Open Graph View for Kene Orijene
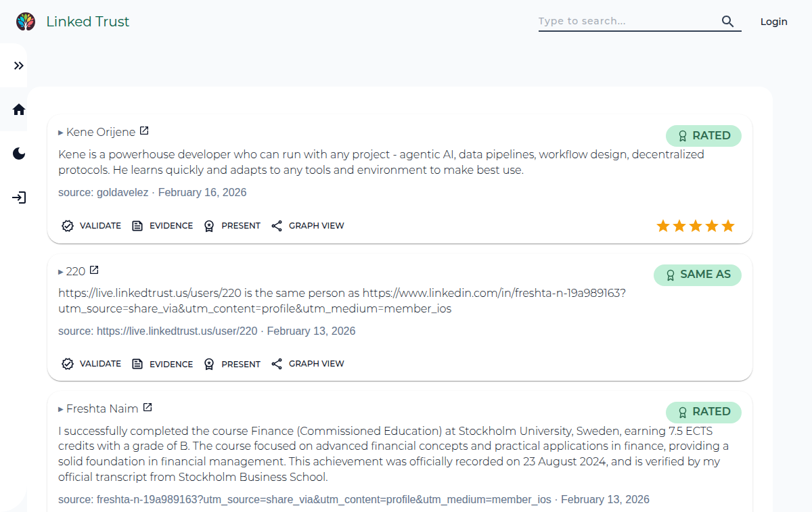 pyautogui.click(x=308, y=226)
